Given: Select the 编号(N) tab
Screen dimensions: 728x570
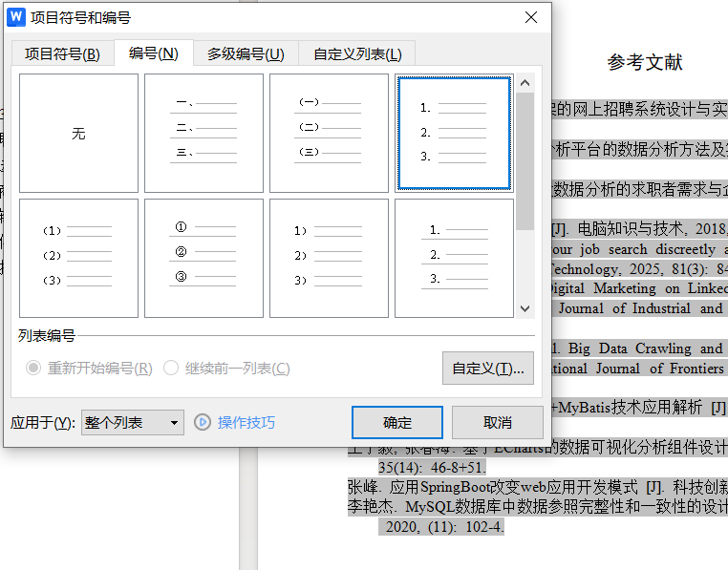Looking at the screenshot, I should 154,53.
